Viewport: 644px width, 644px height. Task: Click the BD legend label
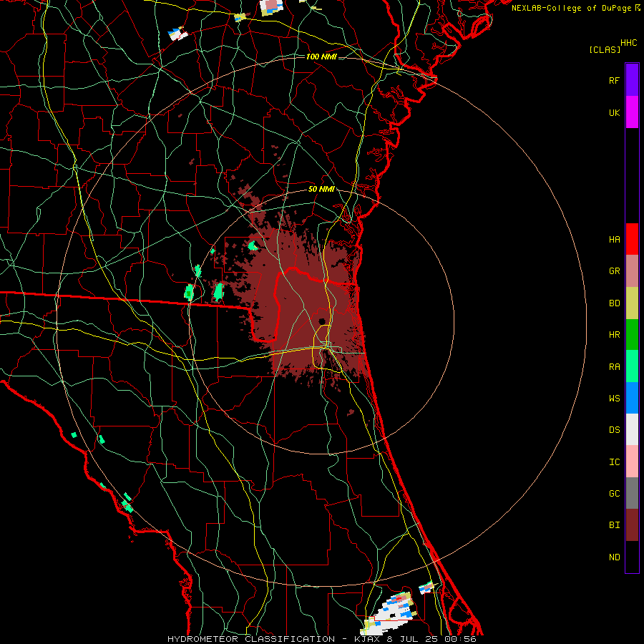(x=614, y=303)
